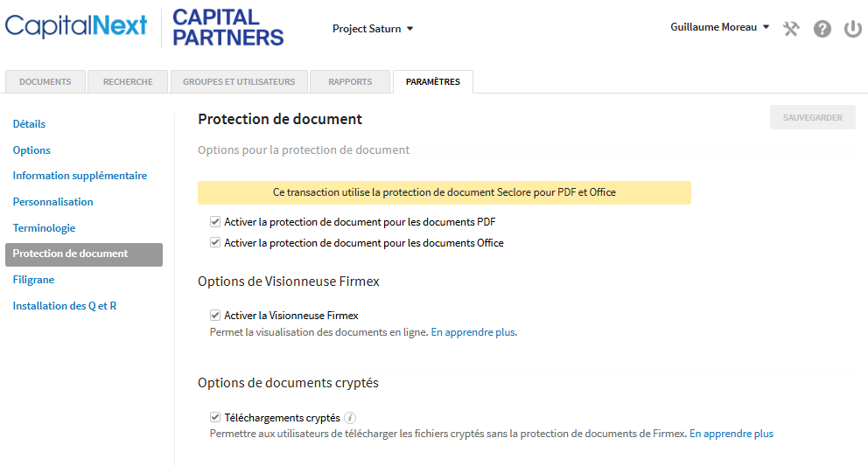Screen dimensions: 868x466
Task: Click the Capital Partners logo
Action: [x=228, y=27]
